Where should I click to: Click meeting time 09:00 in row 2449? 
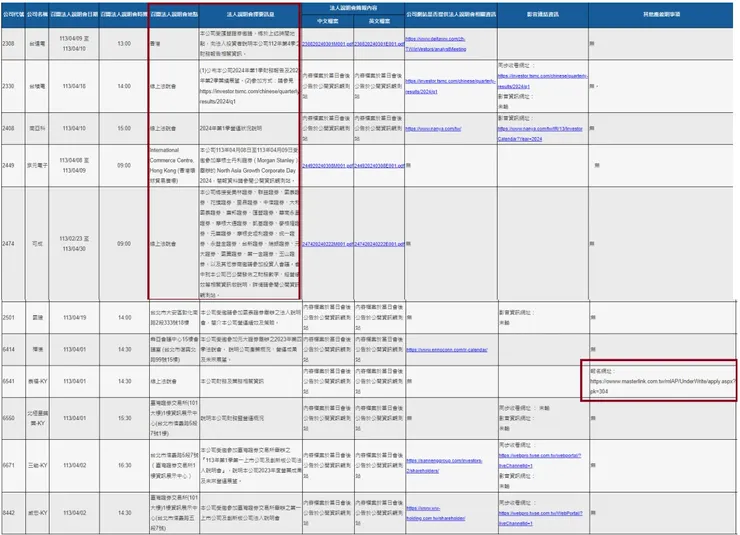(124, 166)
